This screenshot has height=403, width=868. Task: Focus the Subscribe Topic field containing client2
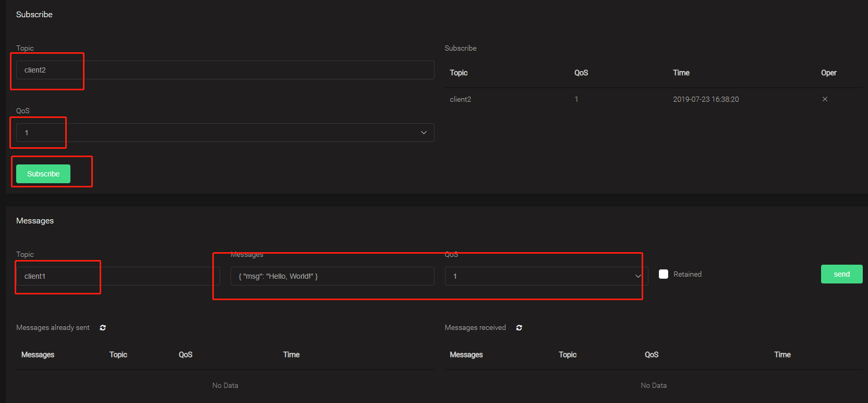pos(225,70)
